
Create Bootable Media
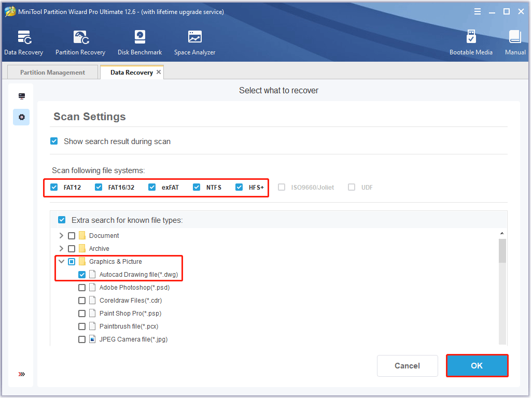click(471, 41)
